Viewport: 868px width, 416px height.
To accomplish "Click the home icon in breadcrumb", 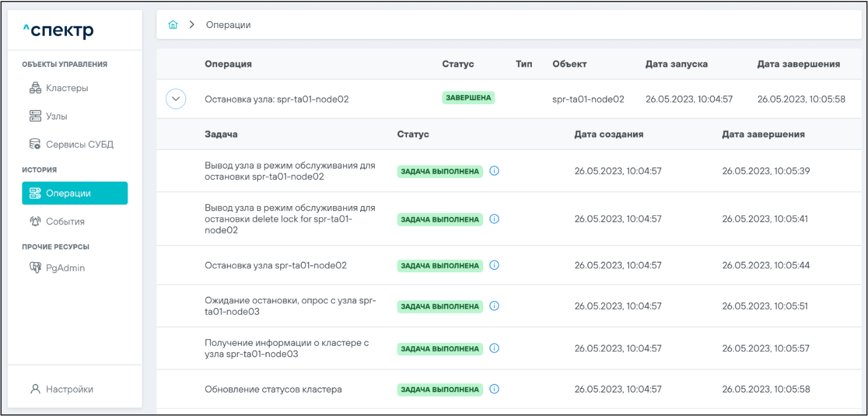I will coord(173,25).
